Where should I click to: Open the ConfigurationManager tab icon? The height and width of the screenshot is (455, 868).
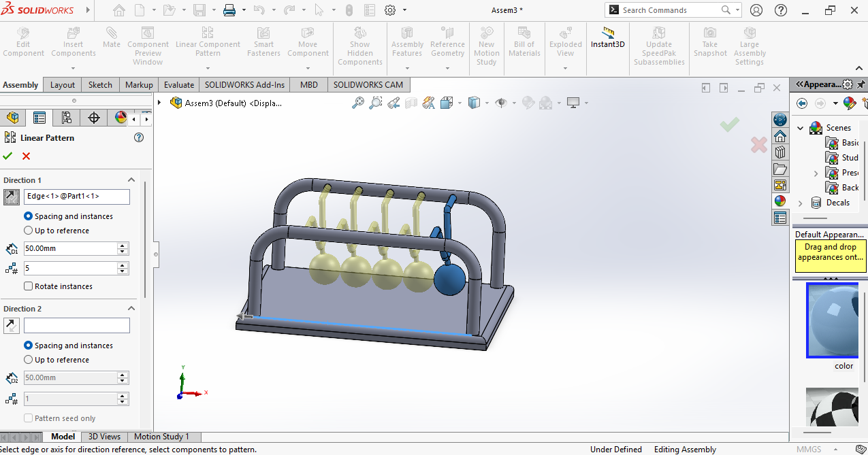(x=67, y=118)
